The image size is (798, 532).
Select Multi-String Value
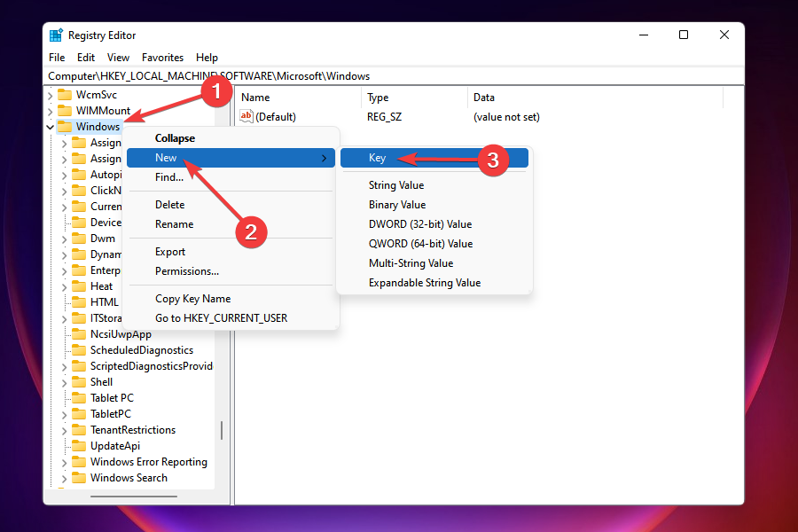(x=434, y=263)
